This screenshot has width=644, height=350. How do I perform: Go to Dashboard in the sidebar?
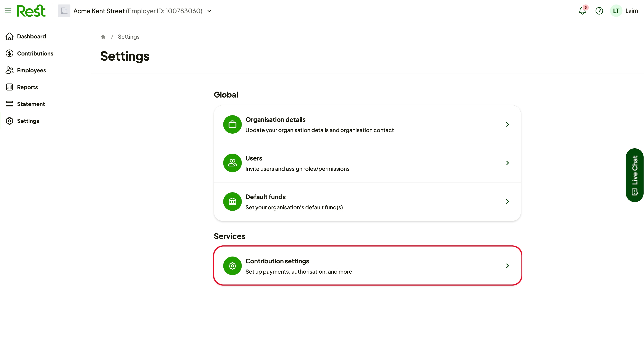point(31,36)
